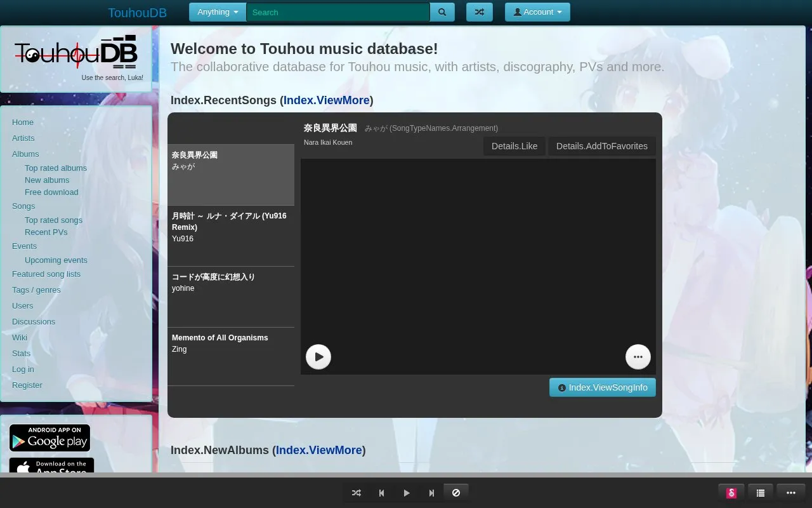Image resolution: width=812 pixels, height=508 pixels.
Task: Open the Android Google Play badge
Action: point(49,438)
